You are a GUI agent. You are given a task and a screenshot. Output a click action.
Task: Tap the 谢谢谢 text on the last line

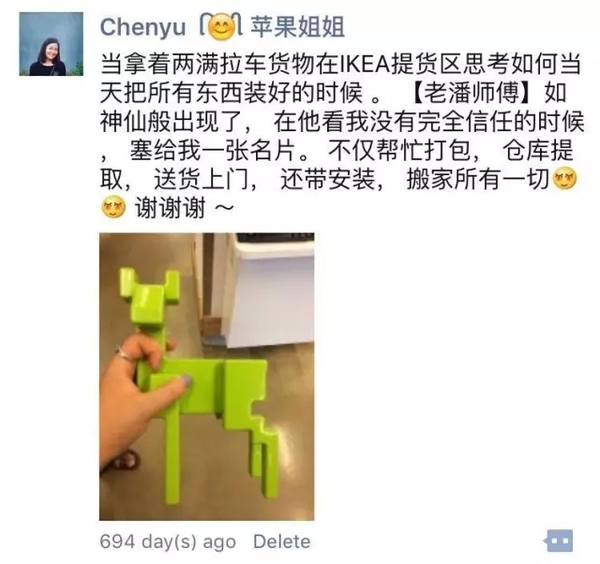pyautogui.click(x=171, y=208)
